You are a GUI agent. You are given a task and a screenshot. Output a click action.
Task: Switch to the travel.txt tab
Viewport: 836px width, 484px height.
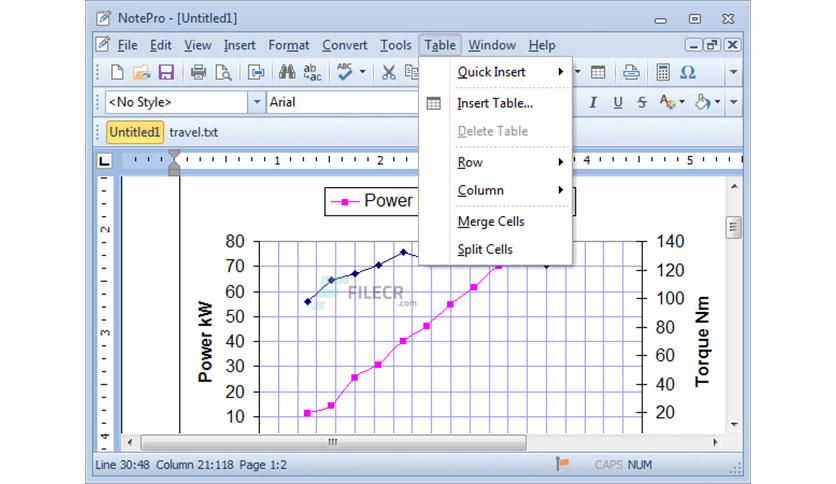click(194, 132)
